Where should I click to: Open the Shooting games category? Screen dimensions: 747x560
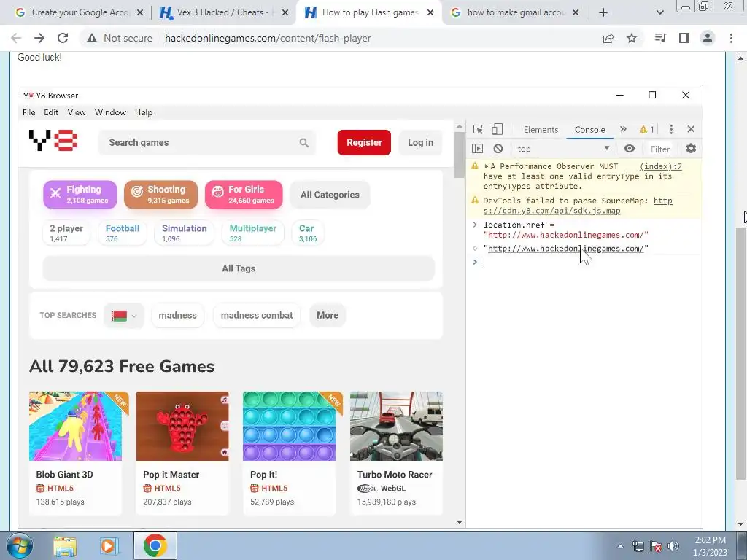(x=160, y=194)
